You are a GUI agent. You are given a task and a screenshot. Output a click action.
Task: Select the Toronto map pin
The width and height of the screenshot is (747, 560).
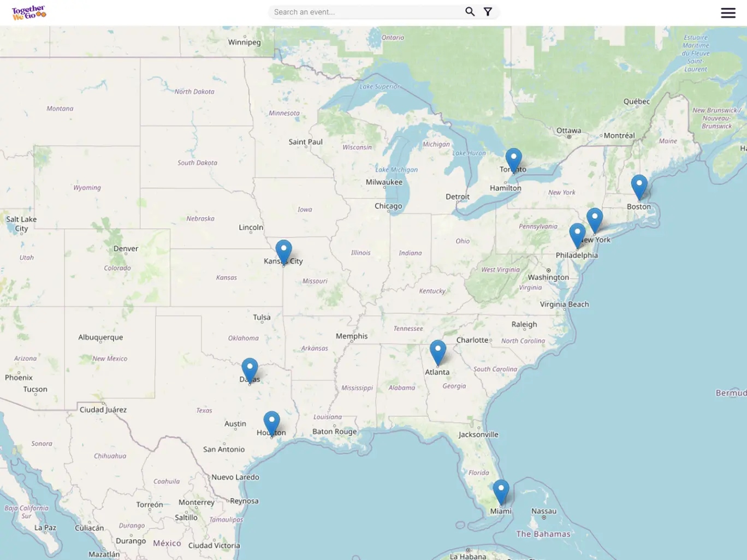click(x=513, y=160)
